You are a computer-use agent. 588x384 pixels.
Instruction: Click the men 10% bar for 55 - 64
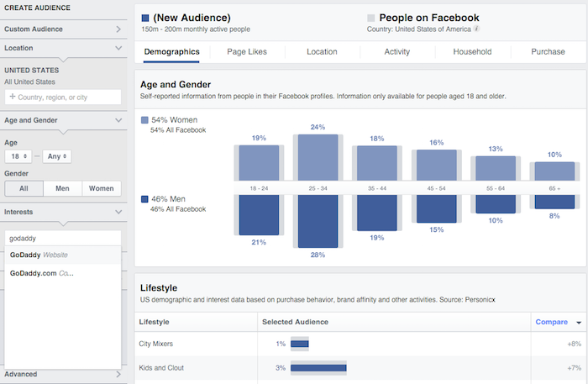coord(496,204)
